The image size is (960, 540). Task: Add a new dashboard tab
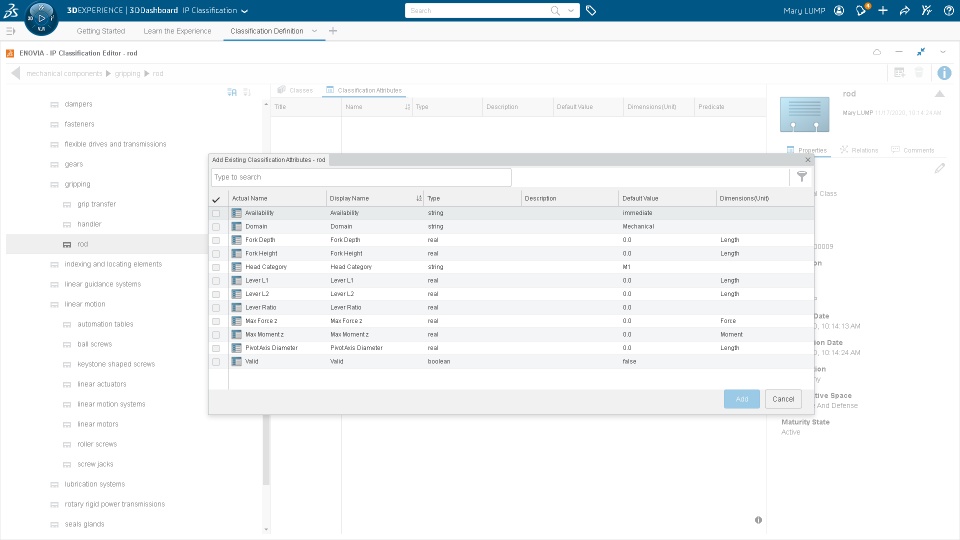pyautogui.click(x=332, y=31)
